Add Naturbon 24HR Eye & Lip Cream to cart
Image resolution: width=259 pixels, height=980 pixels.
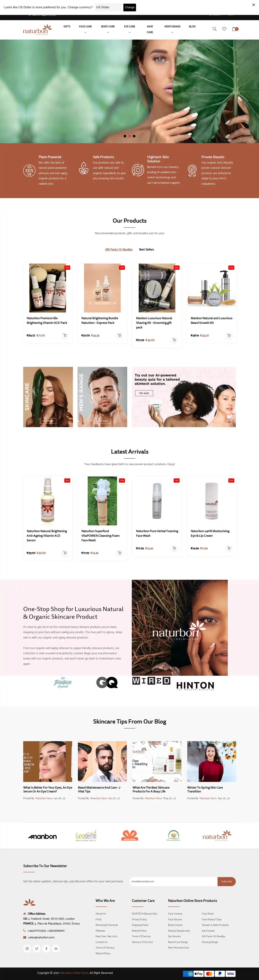229,548
